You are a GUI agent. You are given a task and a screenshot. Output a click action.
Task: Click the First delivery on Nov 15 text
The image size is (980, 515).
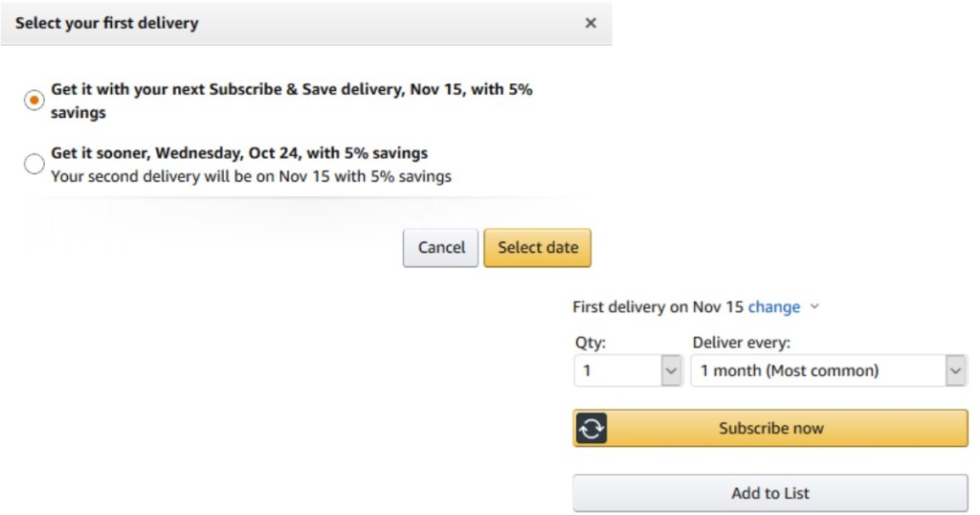657,307
